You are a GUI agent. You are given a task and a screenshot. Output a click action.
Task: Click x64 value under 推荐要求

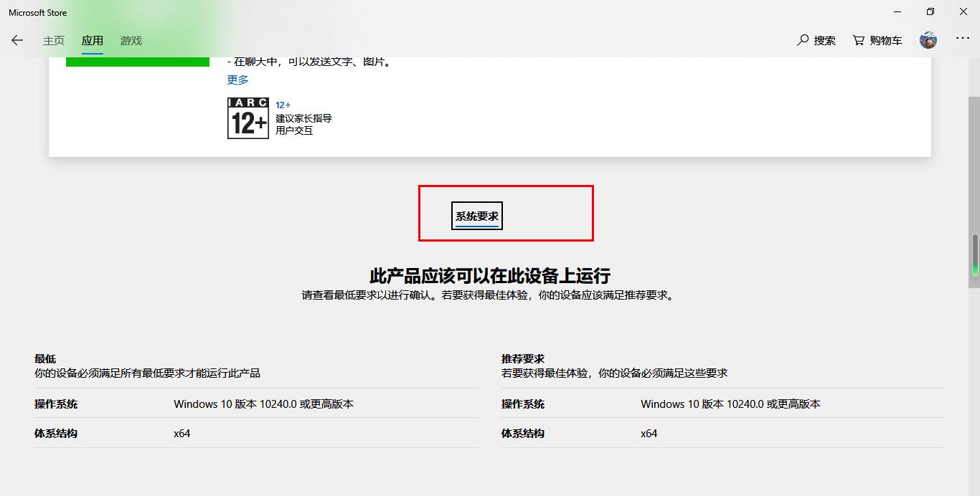[x=649, y=434]
